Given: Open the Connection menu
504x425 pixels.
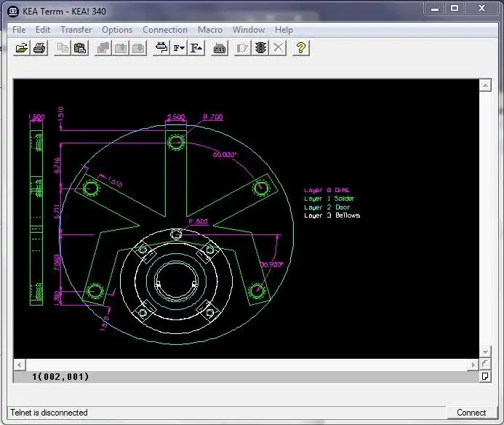Looking at the screenshot, I should [165, 30].
